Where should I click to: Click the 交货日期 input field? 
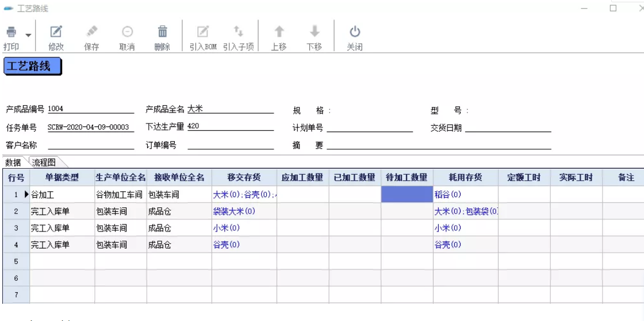[508, 128]
